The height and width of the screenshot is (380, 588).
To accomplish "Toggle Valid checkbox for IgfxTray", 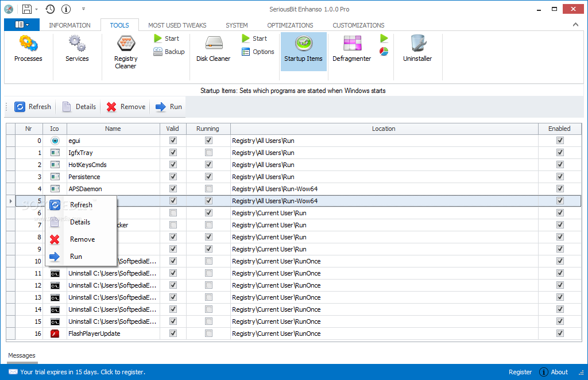I will tap(173, 153).
